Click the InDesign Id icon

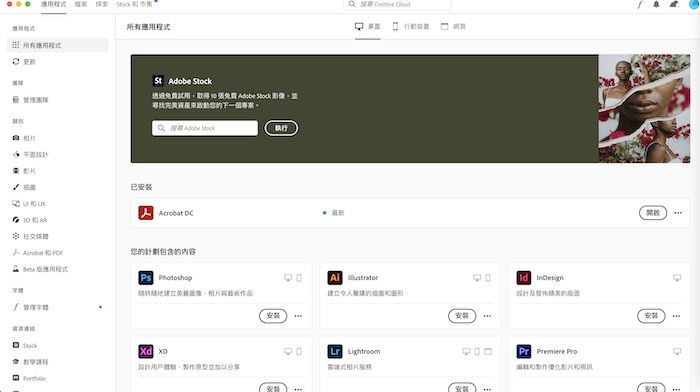coord(524,278)
